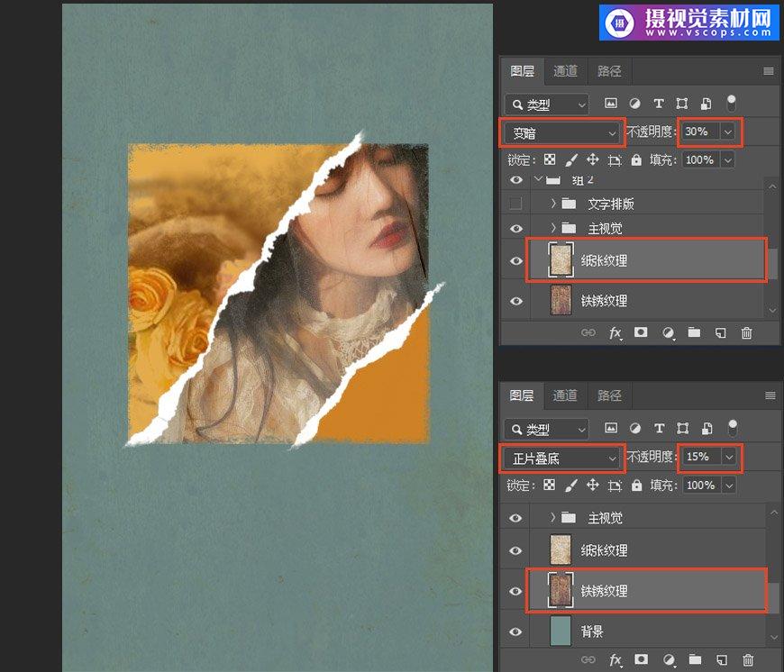Lock transparent pixels in lower panel
The image size is (784, 672).
coord(549,485)
